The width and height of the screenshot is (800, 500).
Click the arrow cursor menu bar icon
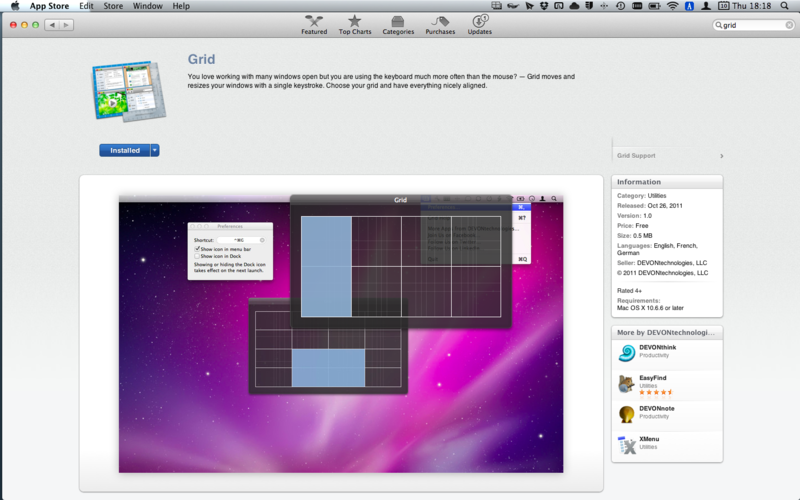pyautogui.click(x=529, y=6)
